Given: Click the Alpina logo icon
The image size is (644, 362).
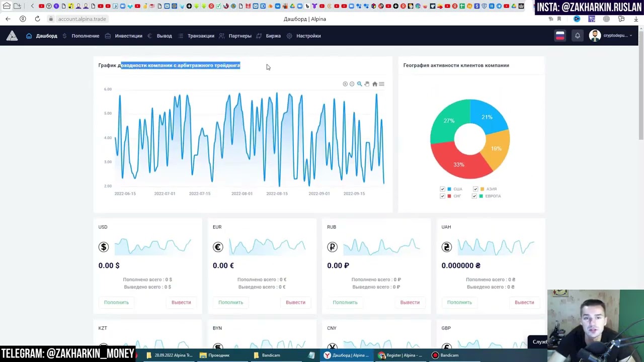Looking at the screenshot, I should (12, 36).
